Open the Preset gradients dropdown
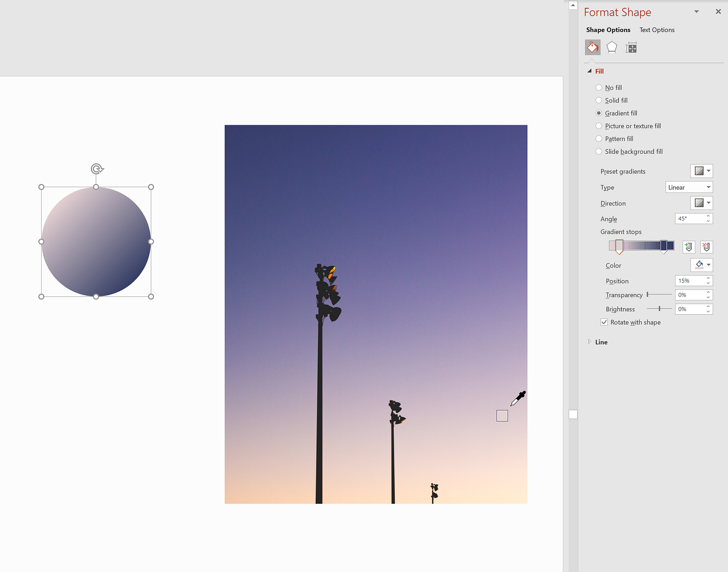Viewport: 728px width, 572px height. point(701,171)
